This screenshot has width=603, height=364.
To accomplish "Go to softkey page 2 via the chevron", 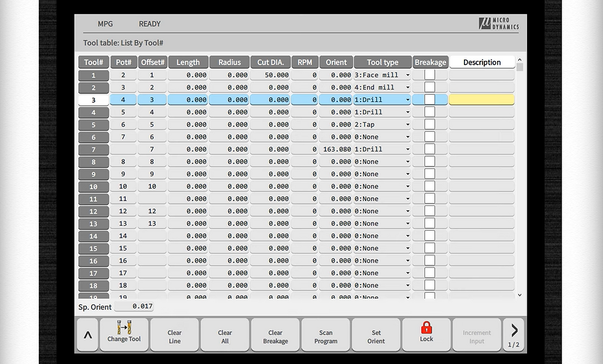I will pos(514,331).
